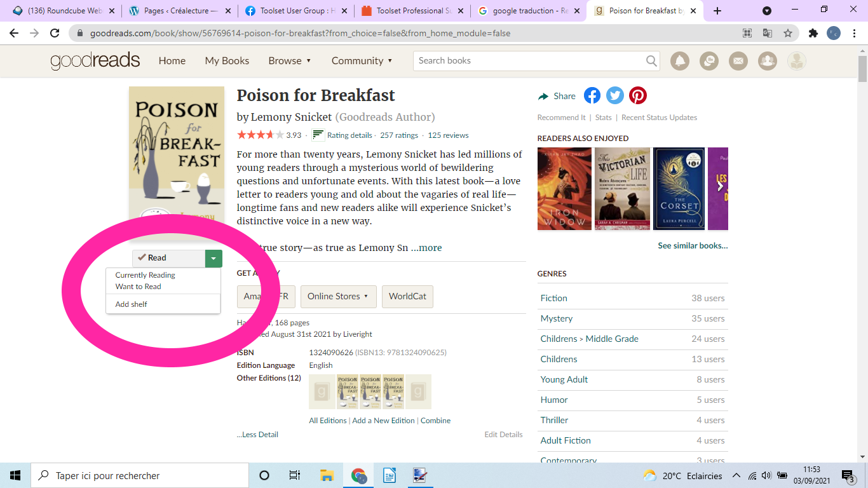
Task: Open Lemony Snicket author page
Action: [x=292, y=117]
